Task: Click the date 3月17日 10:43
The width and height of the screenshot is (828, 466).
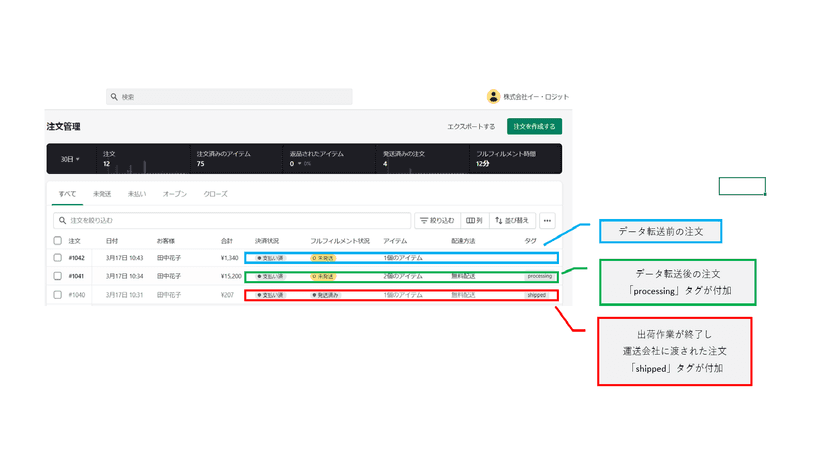Action: (x=124, y=258)
